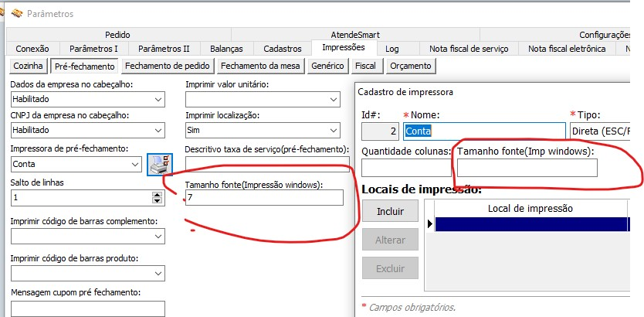This screenshot has width=644, height=317.
Task: Open Fechamento de pedido section
Action: [x=168, y=66]
